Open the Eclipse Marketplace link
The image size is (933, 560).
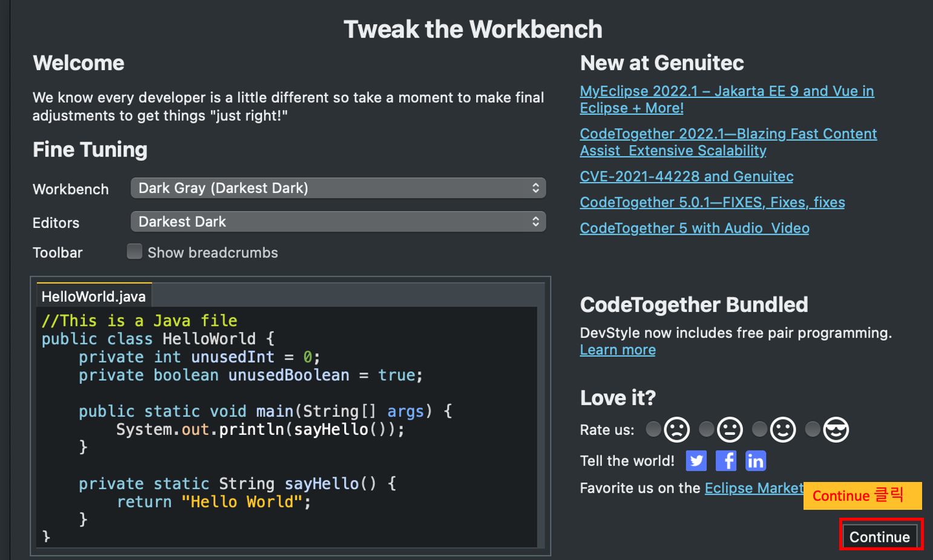pos(755,488)
